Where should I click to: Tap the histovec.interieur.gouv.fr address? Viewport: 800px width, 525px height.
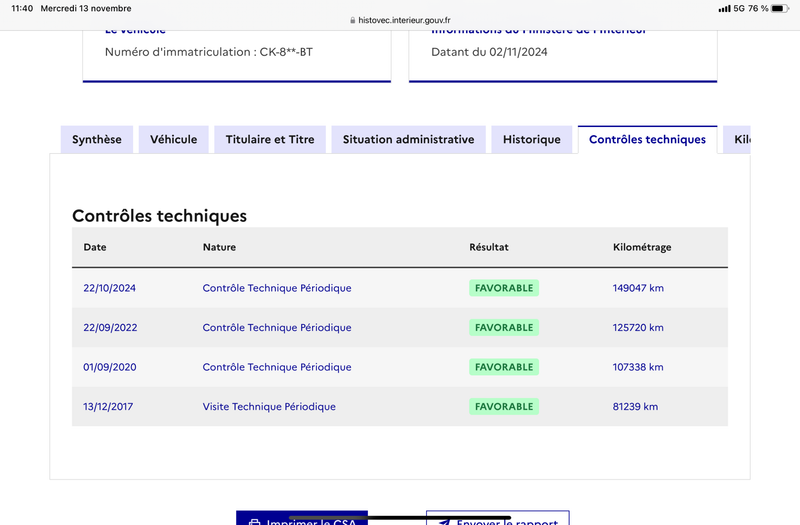(404, 20)
